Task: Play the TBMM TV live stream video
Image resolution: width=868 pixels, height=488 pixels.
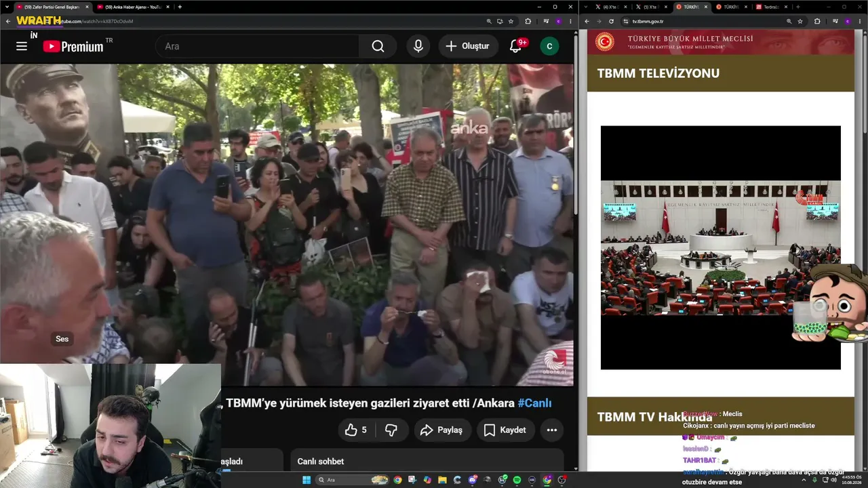Action: coord(720,247)
